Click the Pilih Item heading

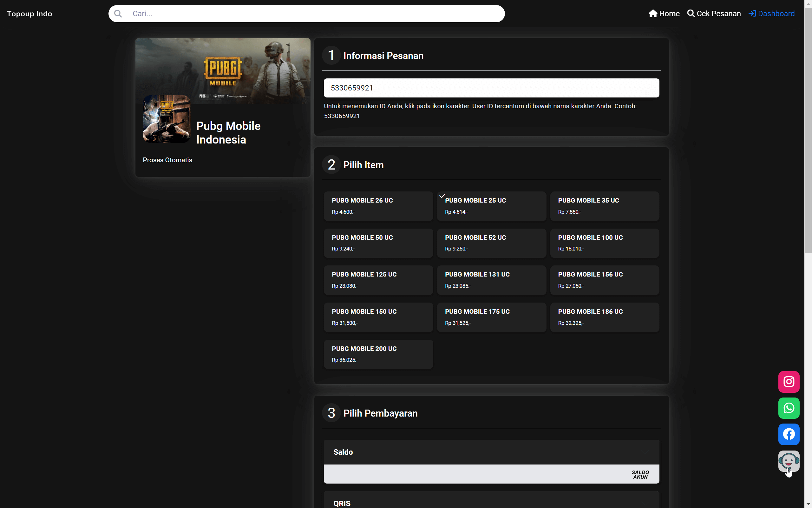(x=363, y=165)
